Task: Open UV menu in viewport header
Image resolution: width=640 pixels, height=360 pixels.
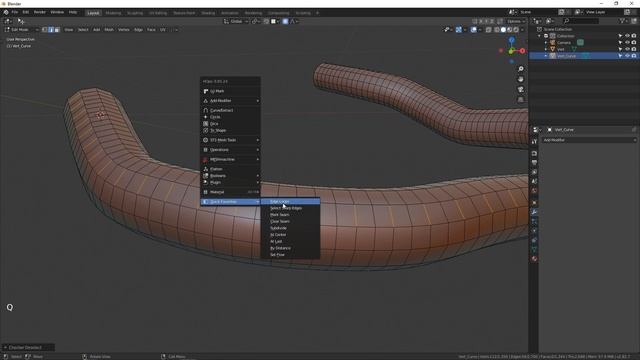Action: point(163,30)
